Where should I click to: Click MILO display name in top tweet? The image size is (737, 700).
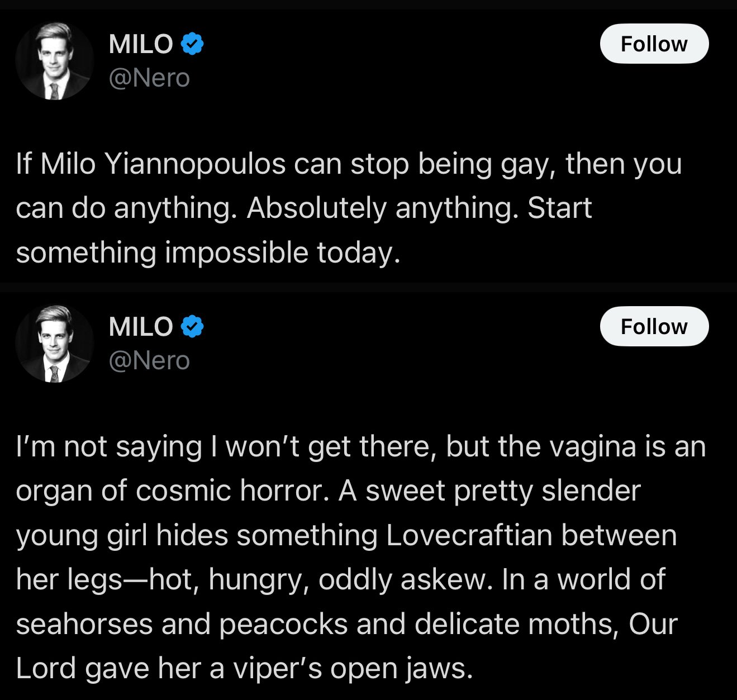point(141,44)
